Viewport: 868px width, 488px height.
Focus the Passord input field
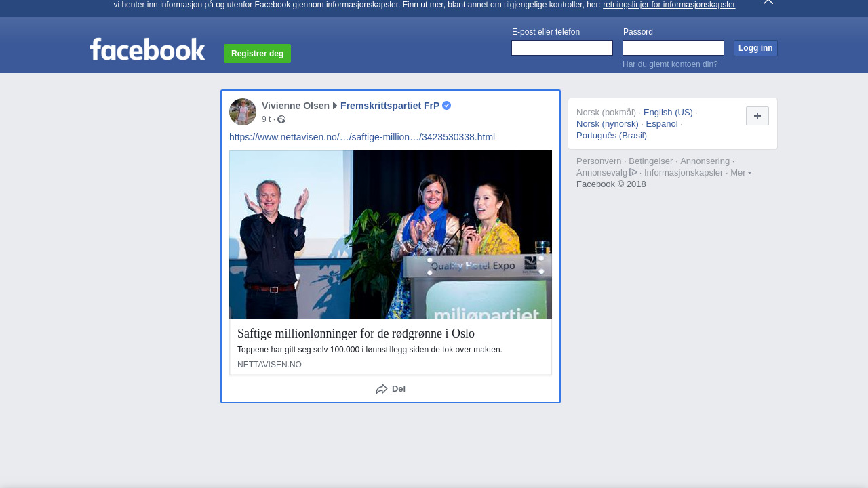(673, 48)
